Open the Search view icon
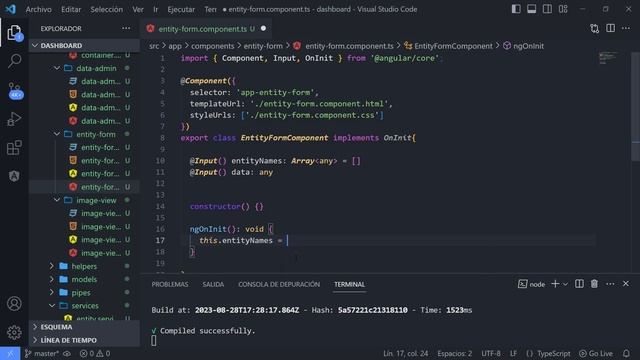640x360 pixels. [x=14, y=61]
